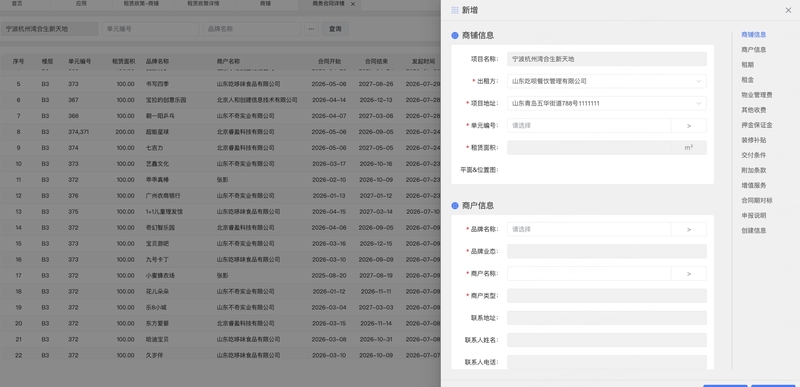Screen dimensions: 800x387
Task: Select the row with brand 超能星球
Action: (x=220, y=132)
